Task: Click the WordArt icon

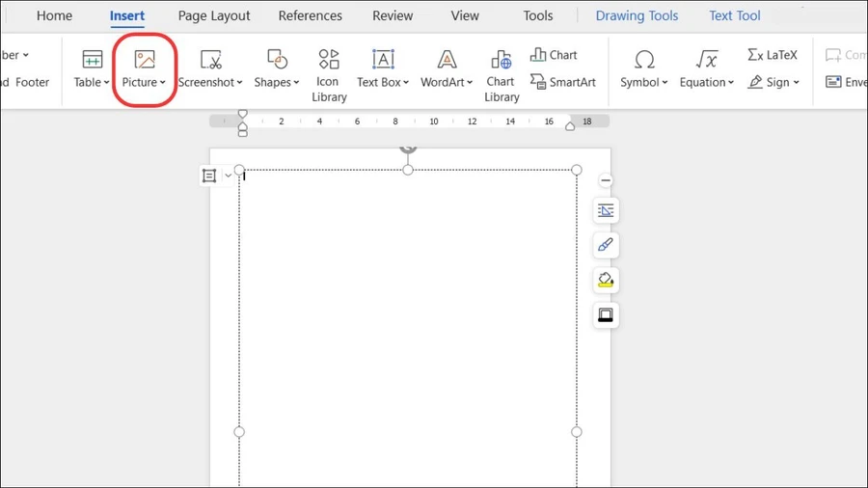Action: (447, 59)
